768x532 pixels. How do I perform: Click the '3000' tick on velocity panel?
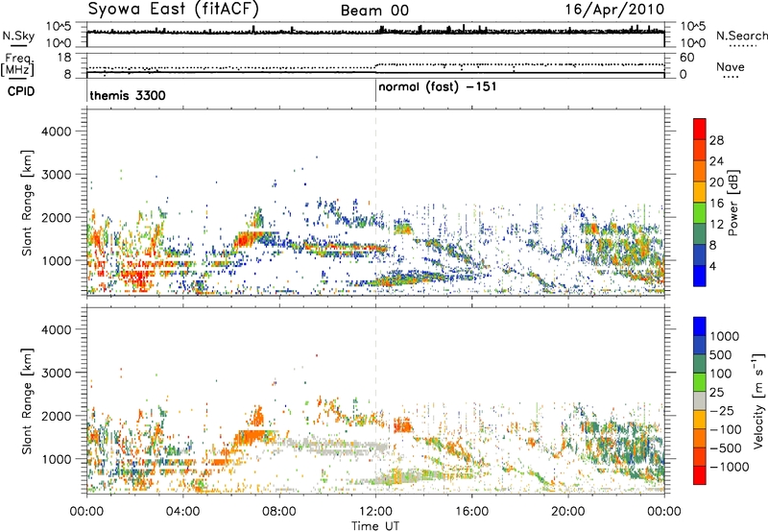point(56,373)
